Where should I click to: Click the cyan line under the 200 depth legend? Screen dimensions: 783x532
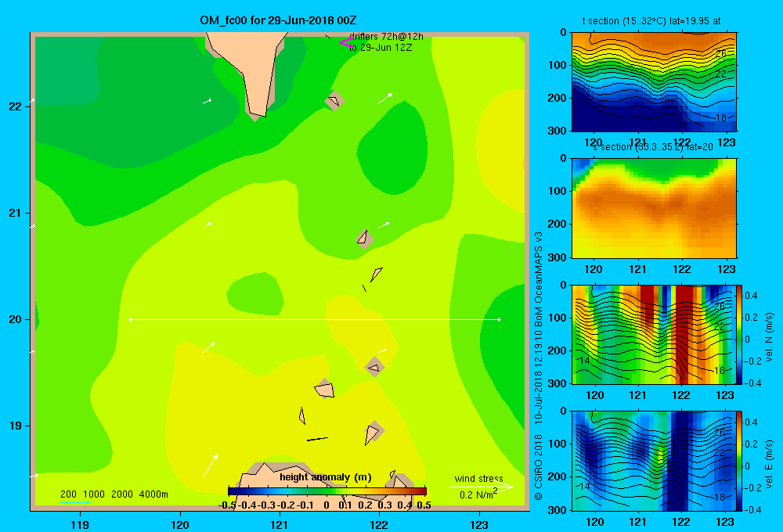pos(75,502)
